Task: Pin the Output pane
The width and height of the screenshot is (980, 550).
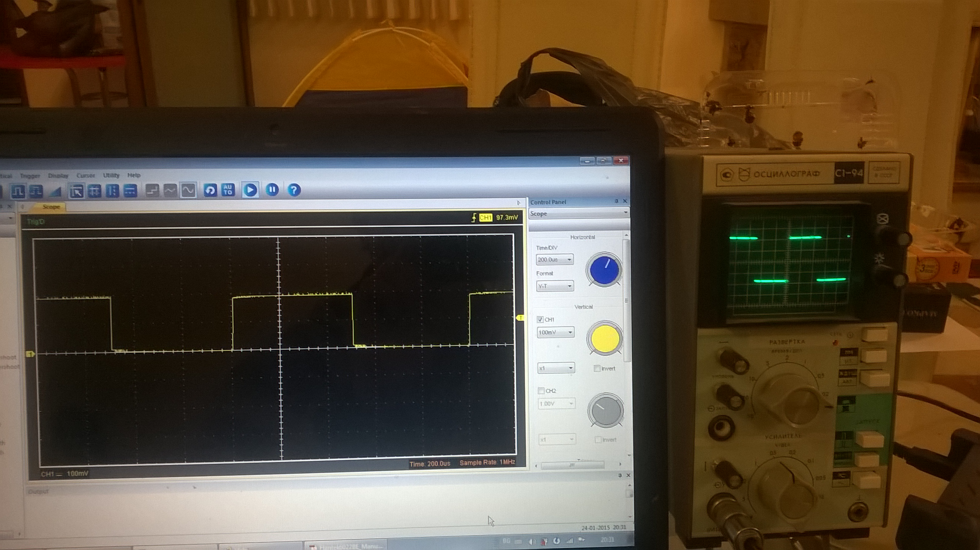Action: [620, 475]
